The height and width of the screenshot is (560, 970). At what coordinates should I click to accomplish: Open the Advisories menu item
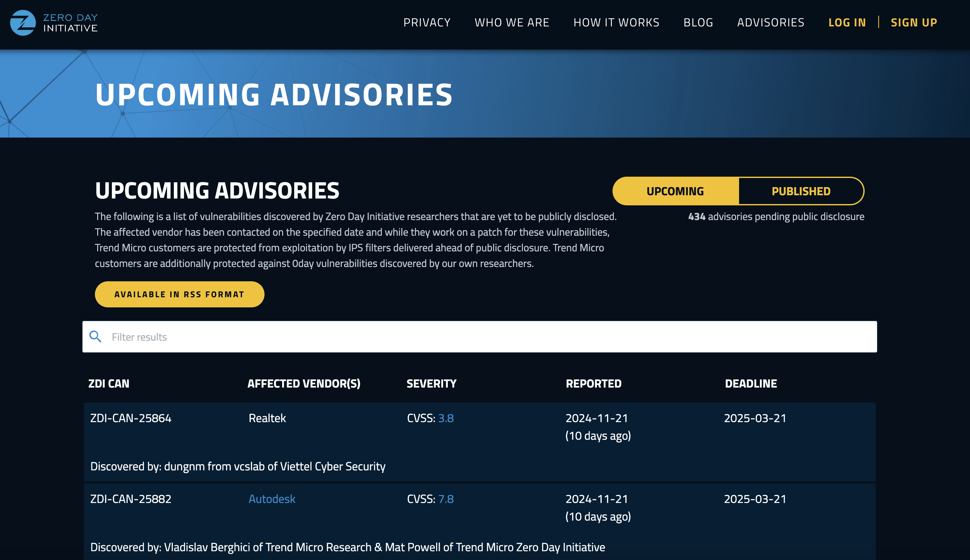click(771, 22)
